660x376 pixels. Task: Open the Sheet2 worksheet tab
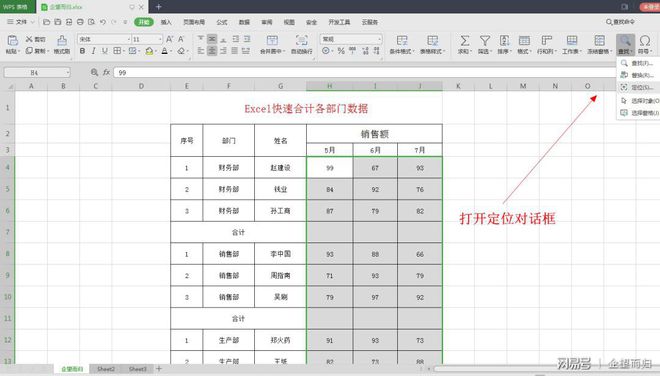click(106, 369)
